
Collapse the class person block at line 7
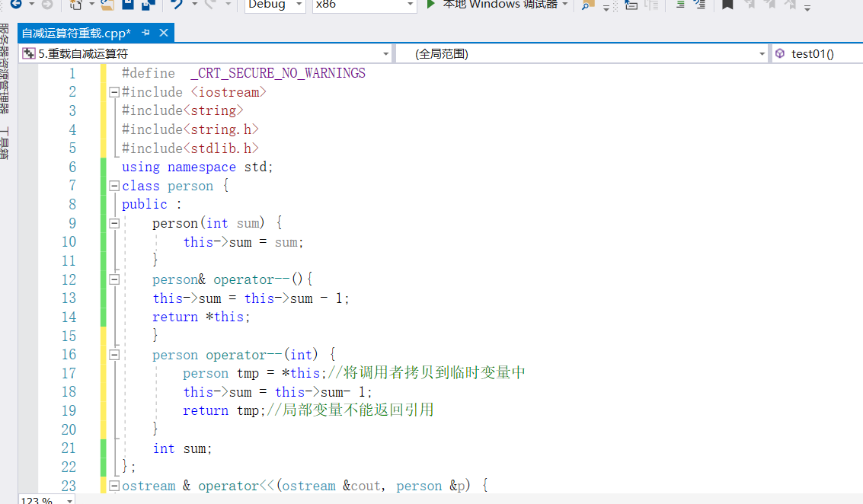114,186
